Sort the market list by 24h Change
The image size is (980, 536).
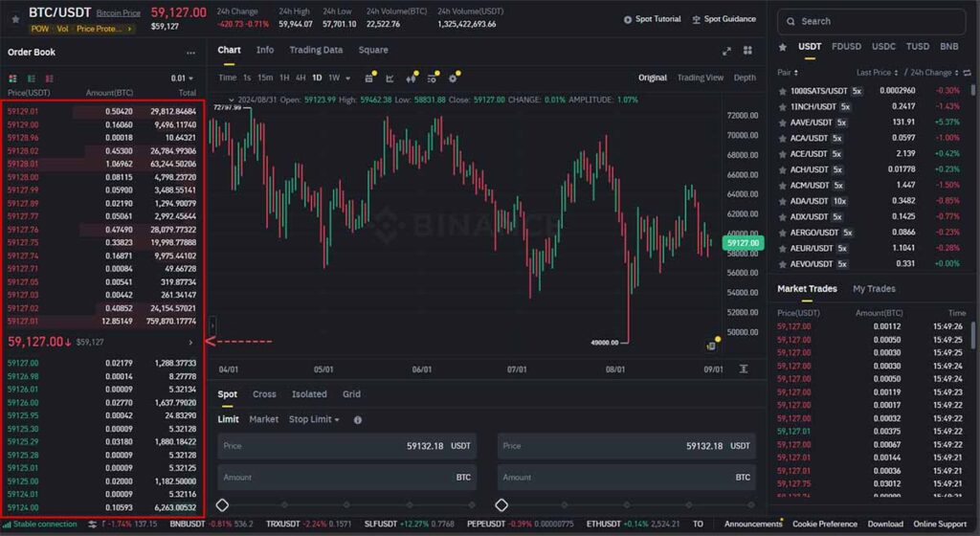click(x=933, y=73)
